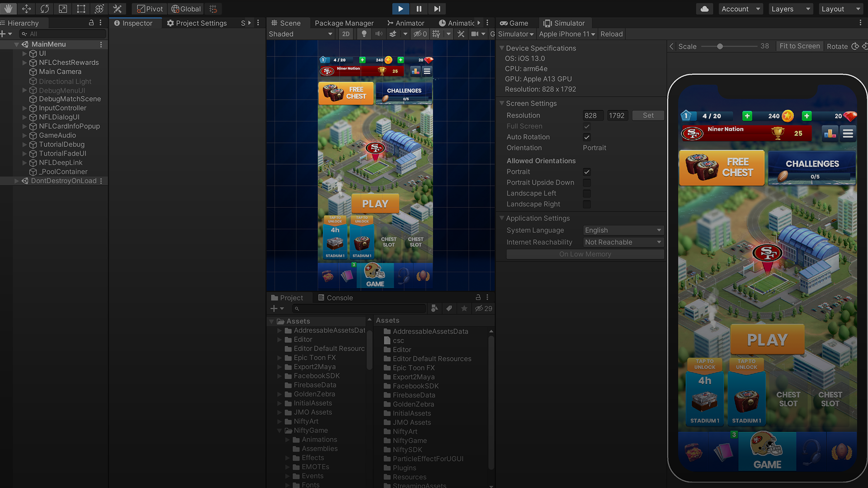The height and width of the screenshot is (488, 868).
Task: Pause play mode with the pause button
Action: click(x=418, y=9)
